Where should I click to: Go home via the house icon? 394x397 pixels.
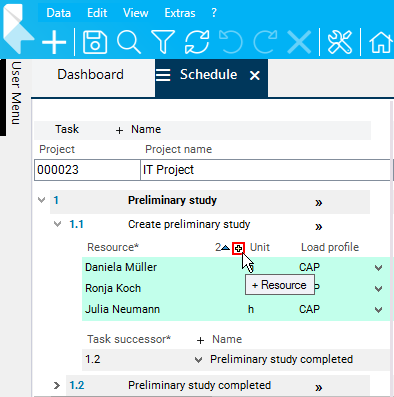point(381,42)
